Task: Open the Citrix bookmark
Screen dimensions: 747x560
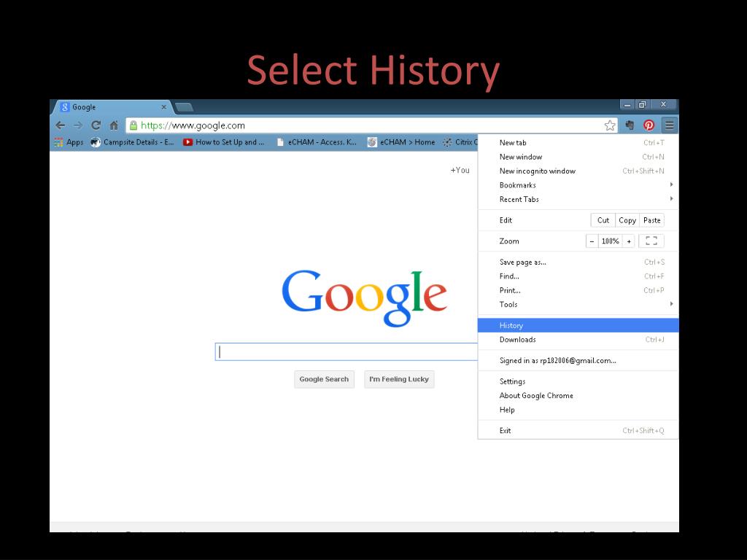Action: [x=460, y=142]
